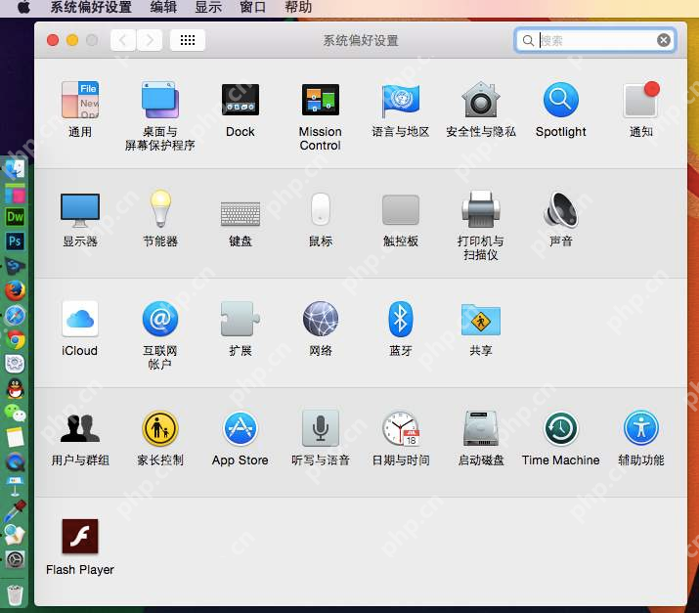700x613 pixels.
Task: Open the Notes app in Dock
Action: pyautogui.click(x=16, y=437)
